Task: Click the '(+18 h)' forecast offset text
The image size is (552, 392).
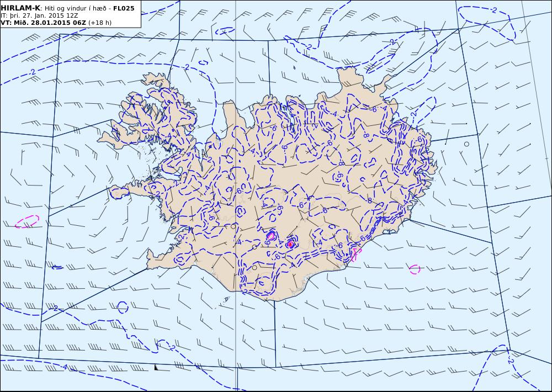Action: [x=99, y=23]
